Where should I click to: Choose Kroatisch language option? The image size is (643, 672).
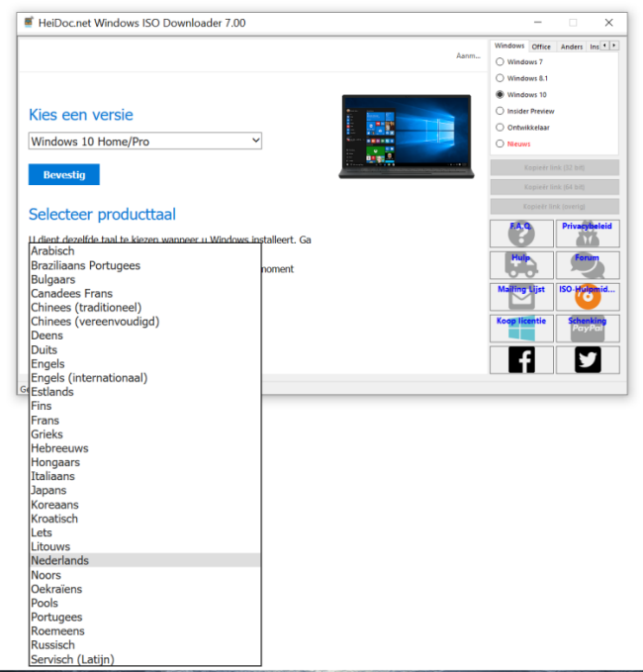(145, 519)
